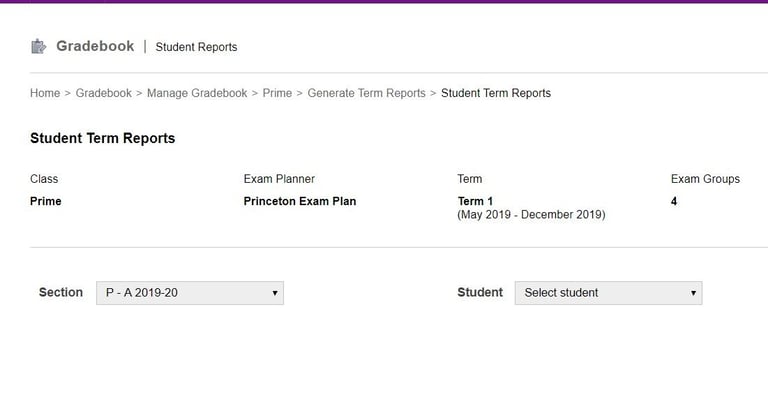Click the Student Term Reports page heading

tap(103, 139)
